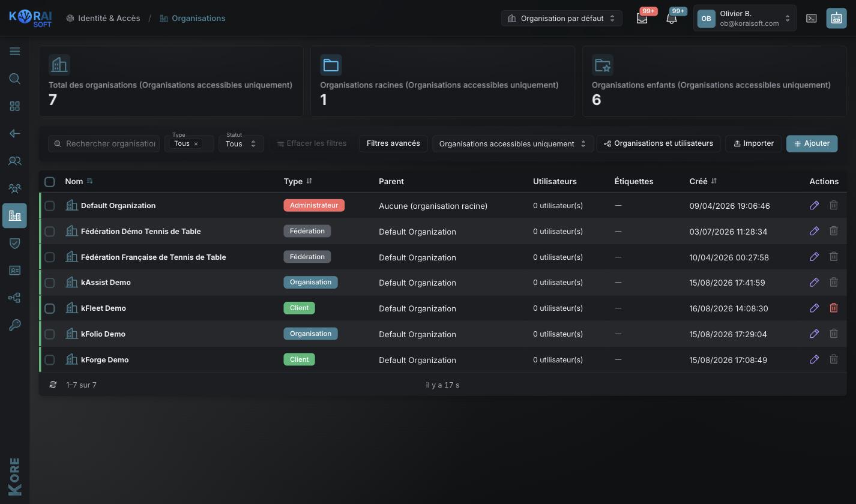The image size is (856, 504).
Task: Open Organisations et utilisateurs view
Action: pyautogui.click(x=659, y=143)
